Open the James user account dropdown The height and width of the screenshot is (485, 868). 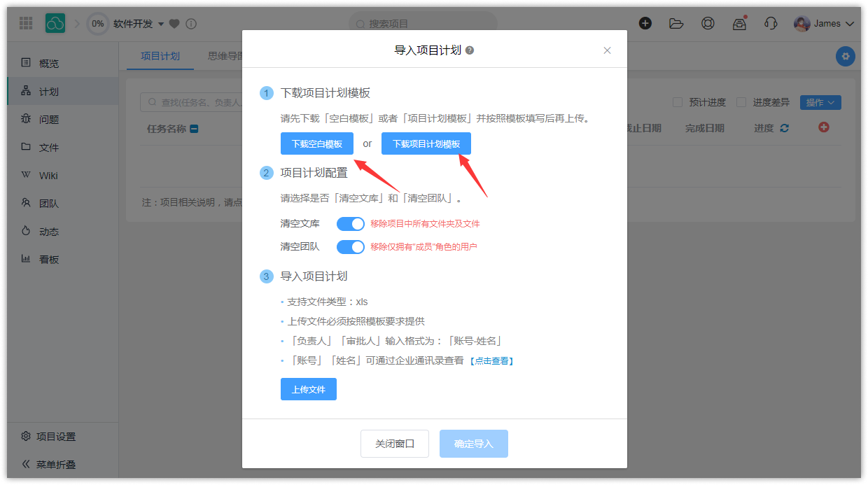tap(825, 24)
